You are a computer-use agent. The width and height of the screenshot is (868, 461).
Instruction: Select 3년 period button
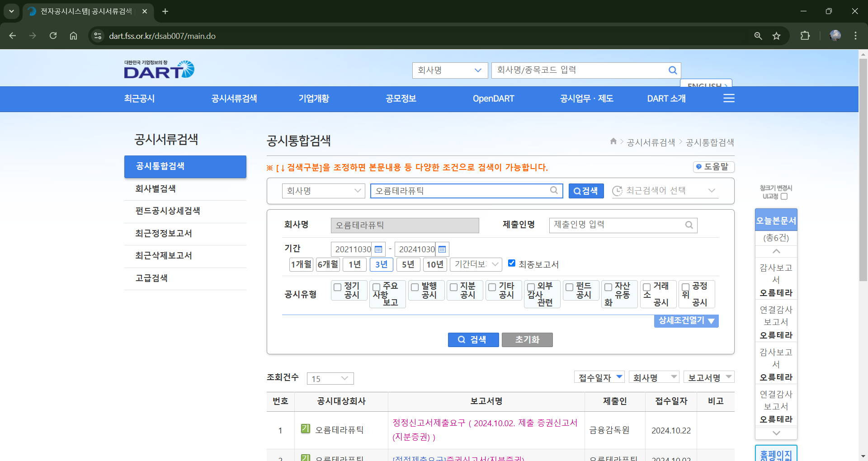(381, 264)
